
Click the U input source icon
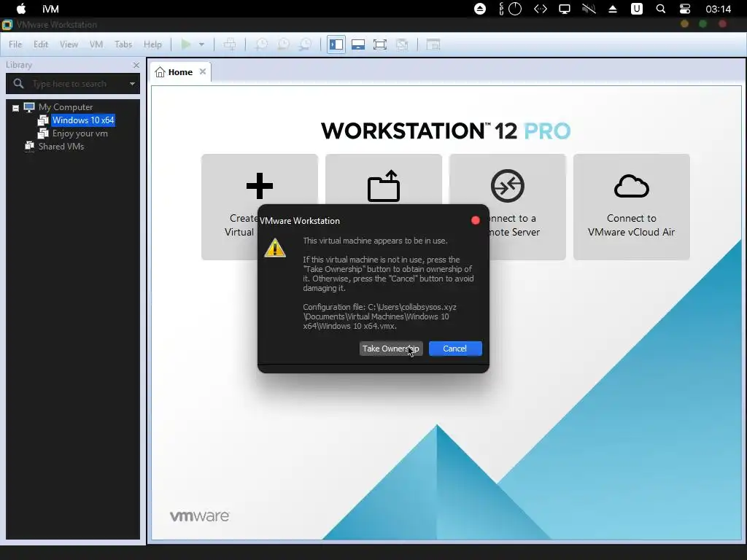[636, 9]
